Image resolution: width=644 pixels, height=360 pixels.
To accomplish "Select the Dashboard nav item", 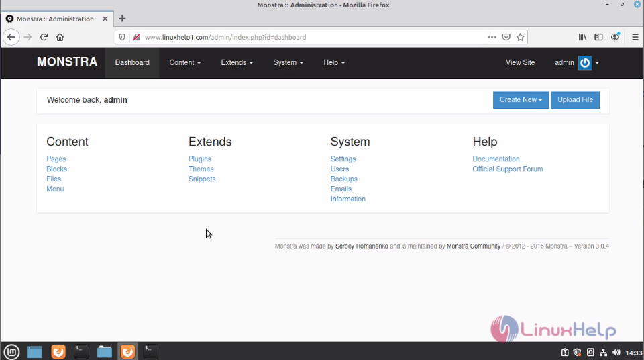I will [x=132, y=62].
